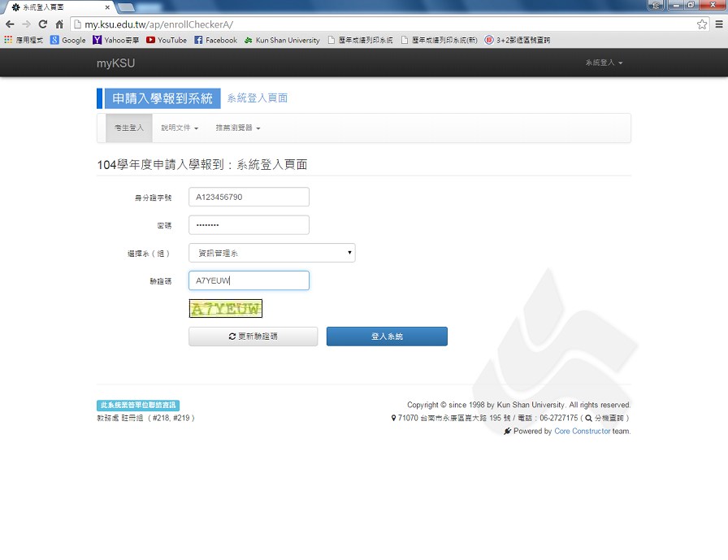The image size is (728, 560).
Task: Open the Google bookmark
Action: pyautogui.click(x=68, y=40)
